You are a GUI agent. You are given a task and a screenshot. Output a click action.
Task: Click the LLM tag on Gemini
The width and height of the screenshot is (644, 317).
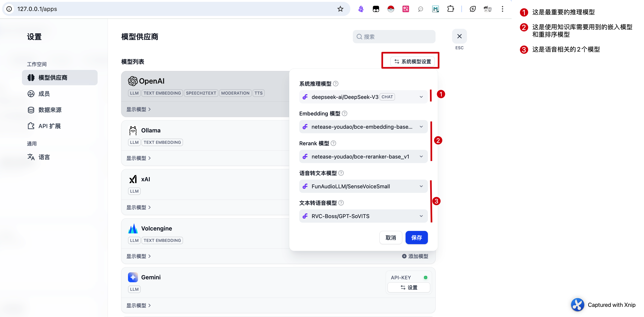click(134, 289)
